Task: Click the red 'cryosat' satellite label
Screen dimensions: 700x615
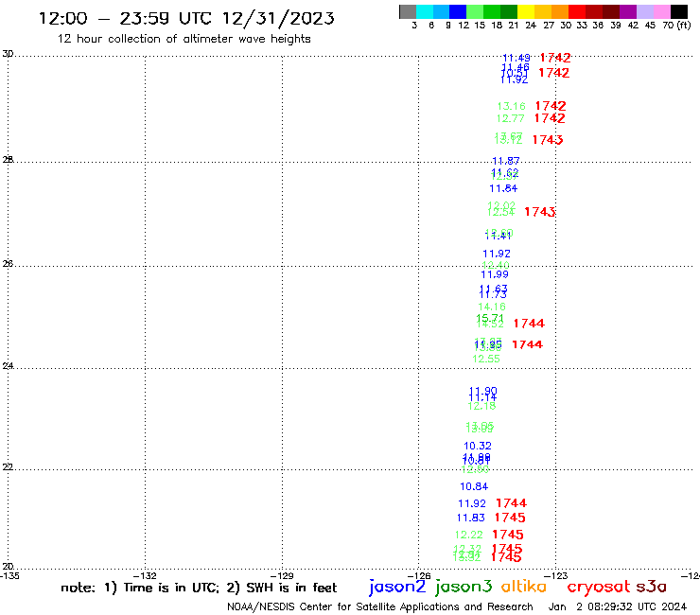Action: (x=598, y=587)
